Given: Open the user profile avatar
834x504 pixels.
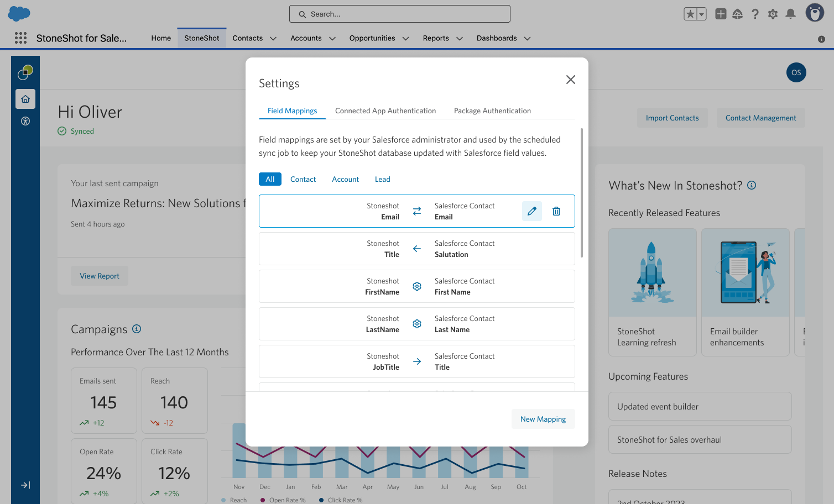Looking at the screenshot, I should 815,13.
